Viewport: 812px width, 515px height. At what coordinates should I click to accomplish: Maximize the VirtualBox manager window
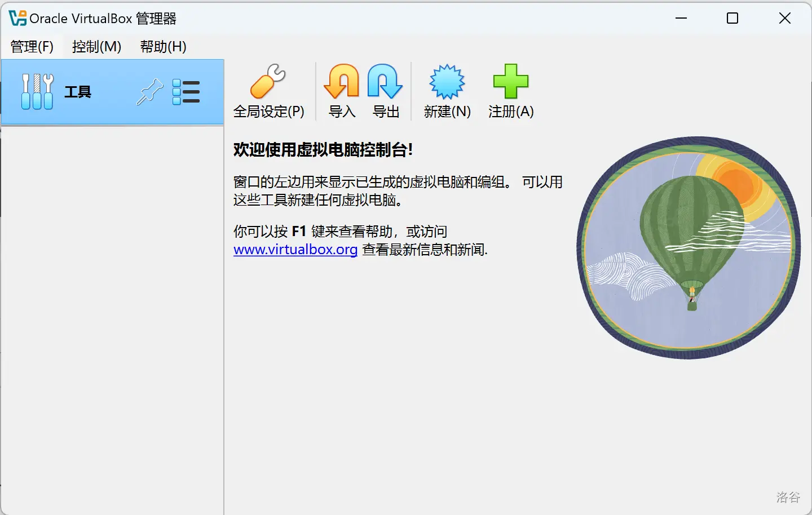tap(732, 19)
